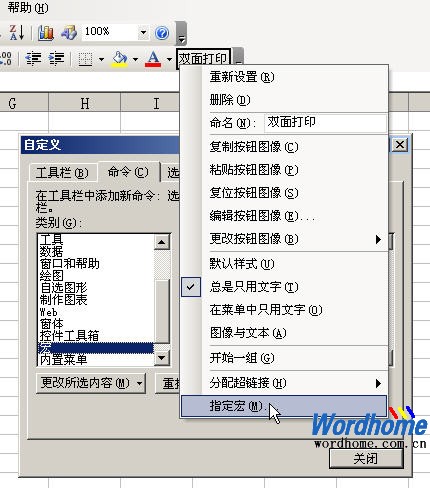Select column H header

[x=85, y=103]
